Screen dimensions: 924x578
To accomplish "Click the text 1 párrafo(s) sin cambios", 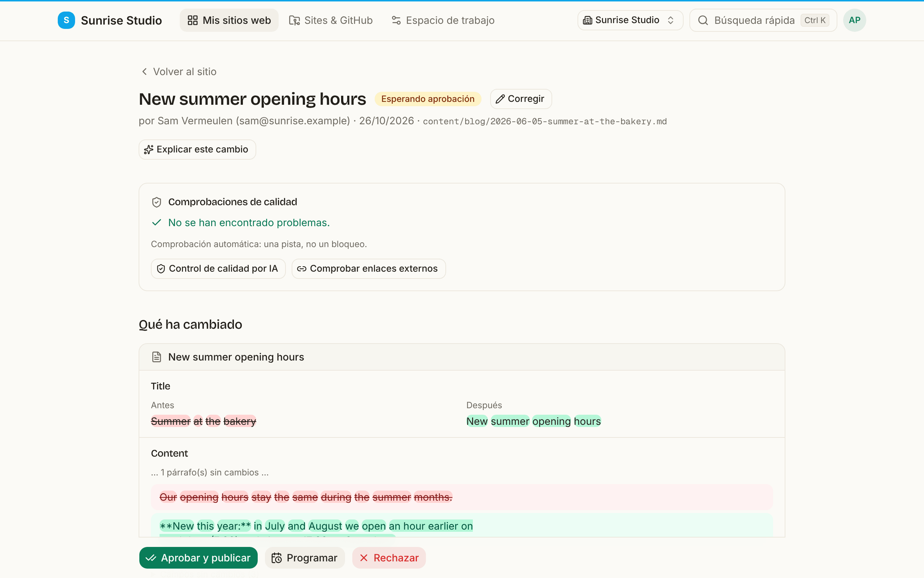I will pyautogui.click(x=210, y=473).
